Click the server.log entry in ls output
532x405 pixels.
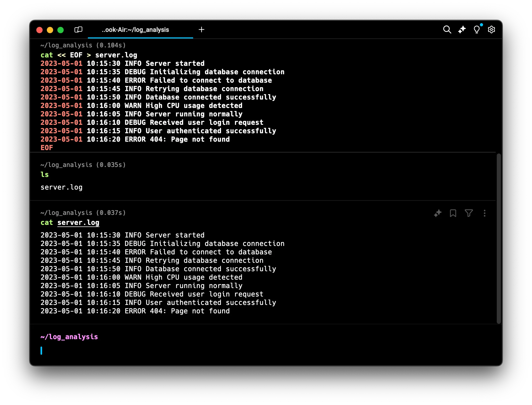point(61,187)
